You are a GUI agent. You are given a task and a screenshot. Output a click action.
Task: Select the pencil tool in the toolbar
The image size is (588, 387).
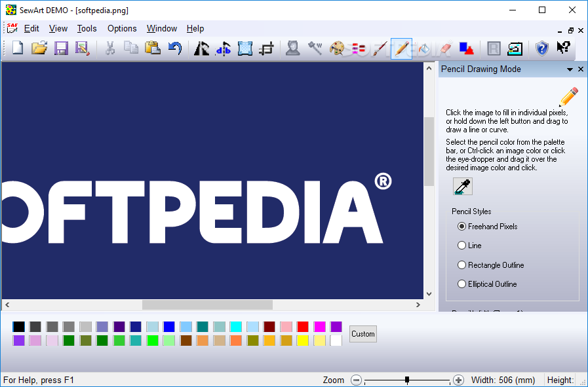point(401,48)
